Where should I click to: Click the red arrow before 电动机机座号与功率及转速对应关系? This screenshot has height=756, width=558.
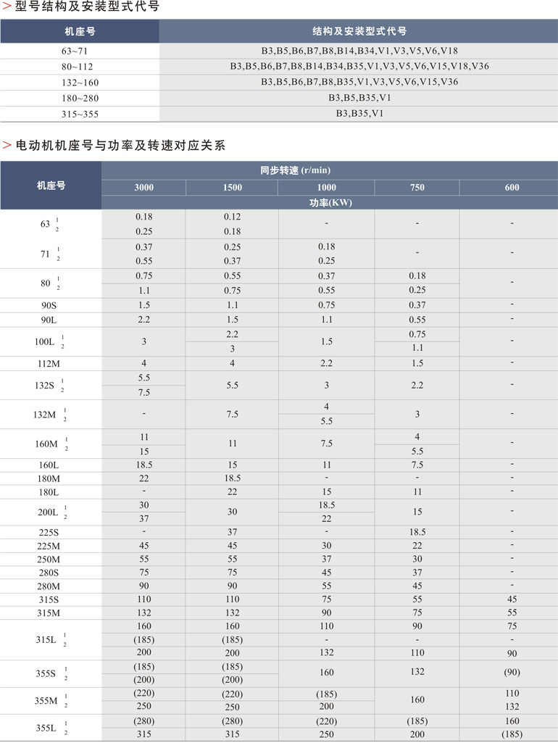pos(7,146)
